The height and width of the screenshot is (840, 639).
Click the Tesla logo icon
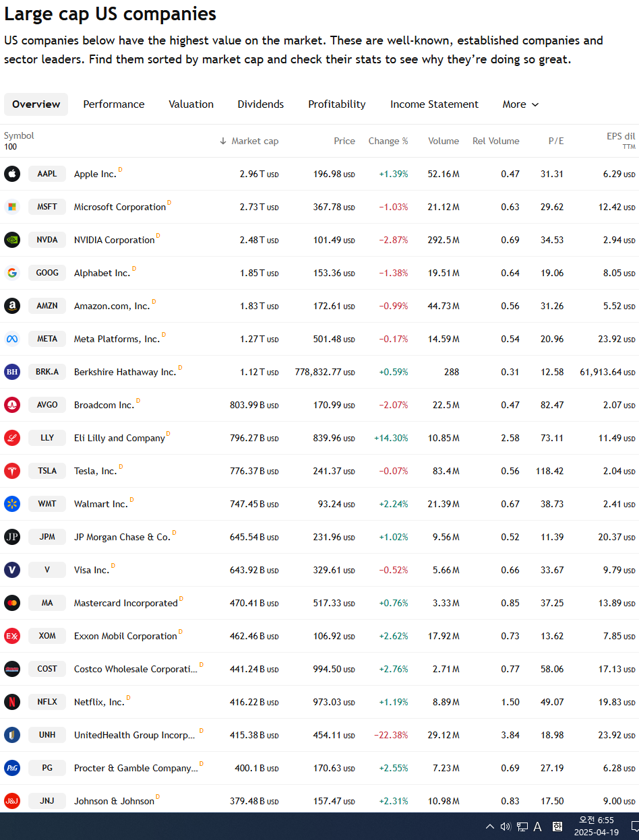[x=12, y=471]
